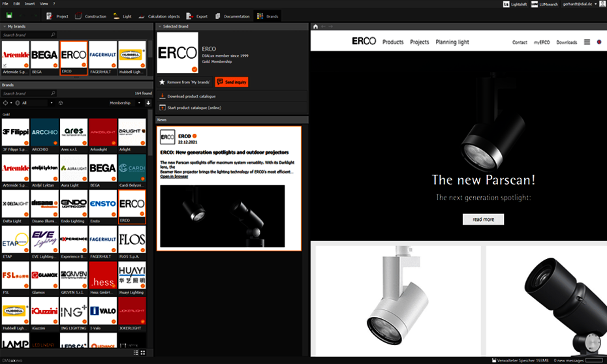Toggle 'Remove from My brands' star

tap(162, 82)
